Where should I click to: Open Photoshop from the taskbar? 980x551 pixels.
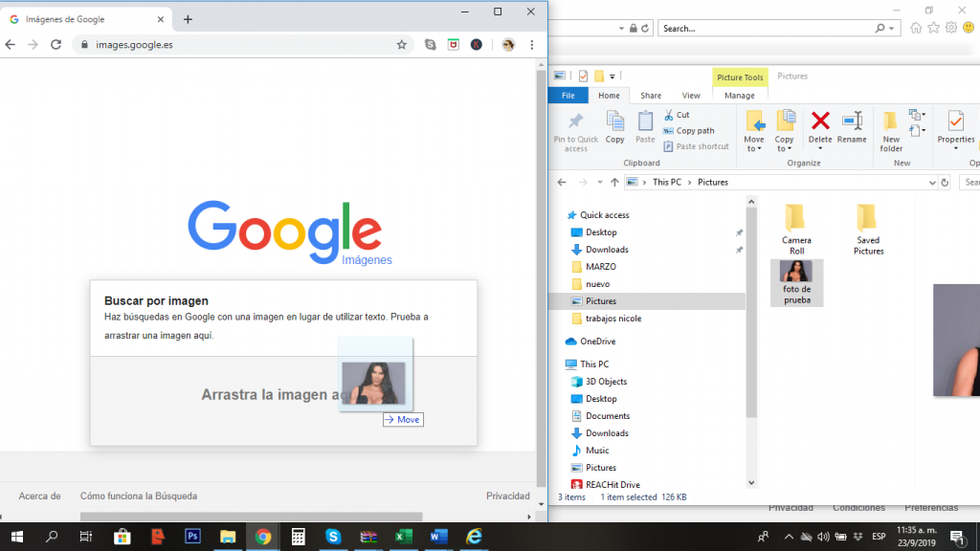192,537
